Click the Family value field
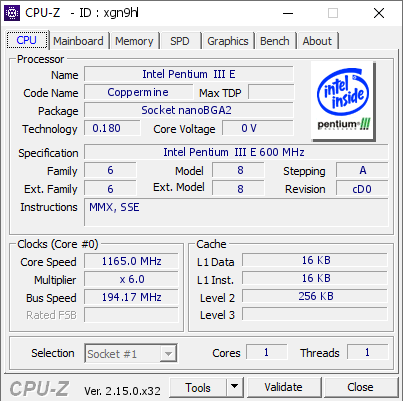The image size is (403, 401). click(110, 170)
